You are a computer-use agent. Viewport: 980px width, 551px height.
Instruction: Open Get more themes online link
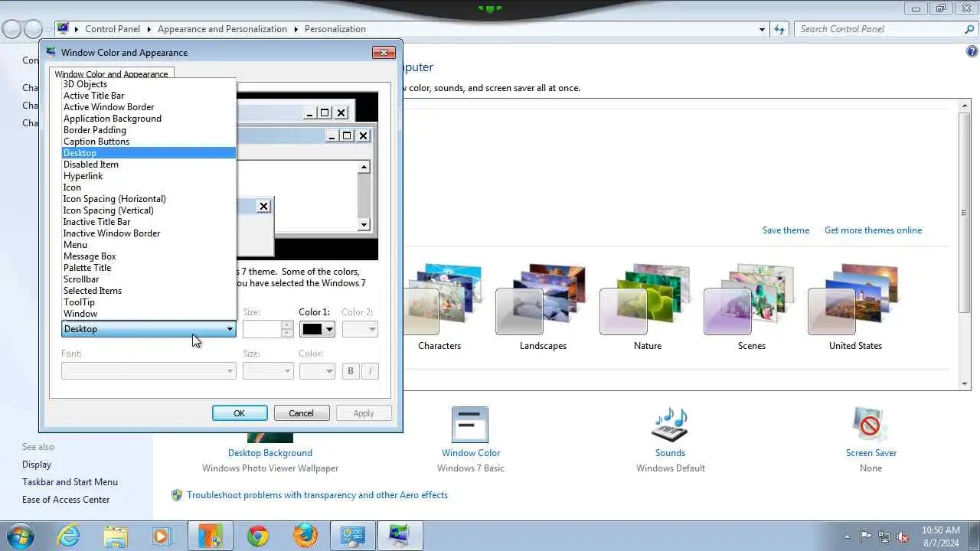tap(873, 230)
